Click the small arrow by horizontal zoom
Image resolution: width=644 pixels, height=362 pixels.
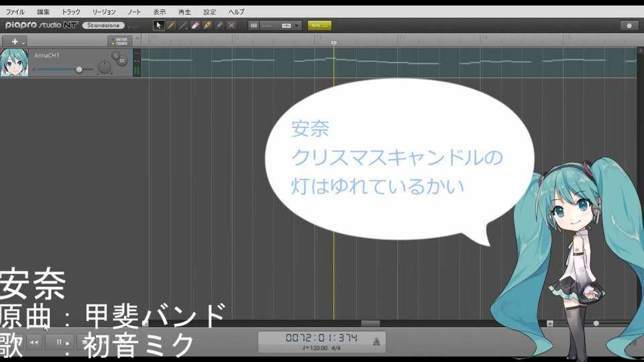coord(550,323)
